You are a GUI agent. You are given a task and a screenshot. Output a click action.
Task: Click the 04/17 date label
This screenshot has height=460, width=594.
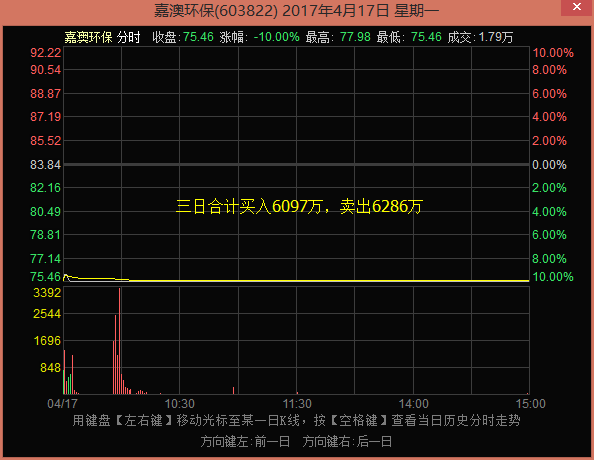(63, 404)
